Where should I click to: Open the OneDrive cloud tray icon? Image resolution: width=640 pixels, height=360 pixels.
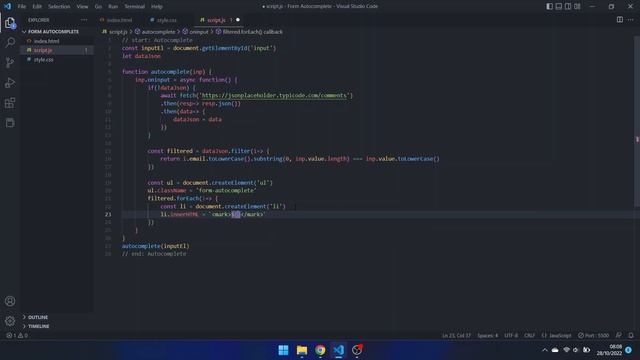click(555, 350)
